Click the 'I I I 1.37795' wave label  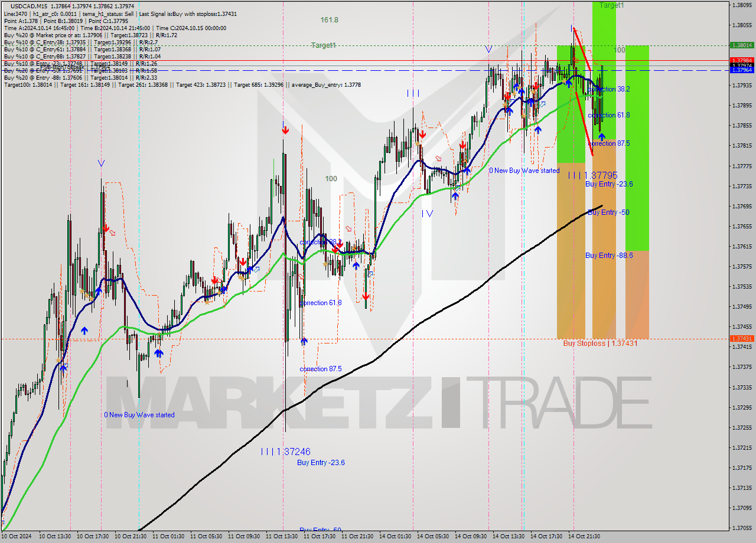click(x=592, y=175)
